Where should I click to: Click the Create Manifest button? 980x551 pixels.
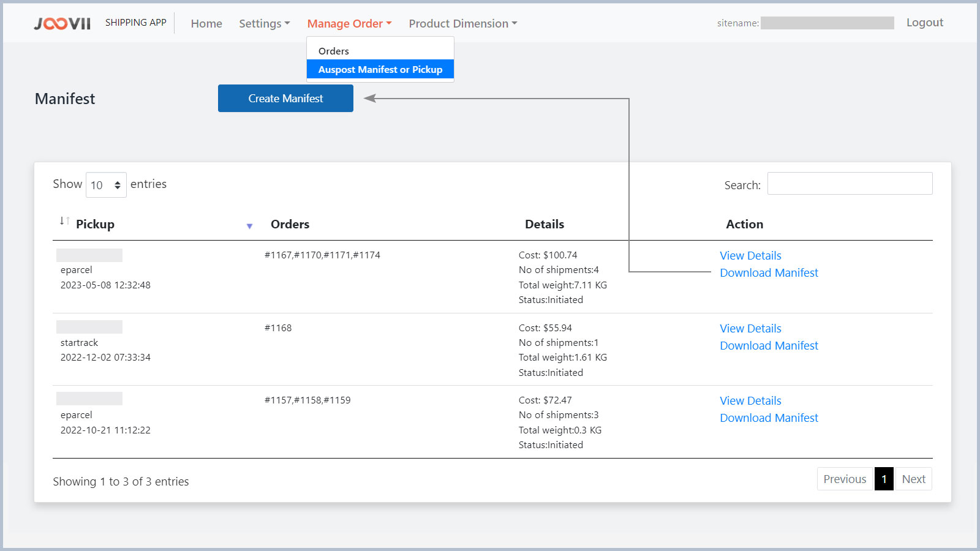pos(285,98)
